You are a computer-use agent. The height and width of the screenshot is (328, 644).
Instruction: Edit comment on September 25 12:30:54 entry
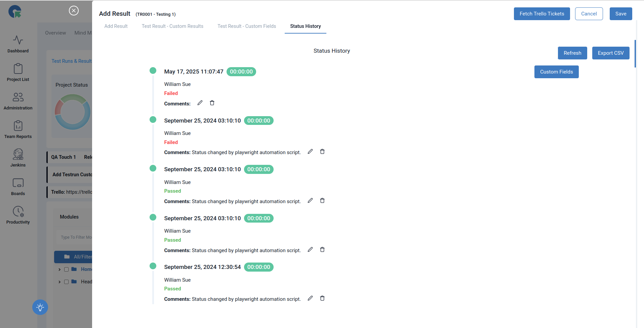click(x=310, y=298)
